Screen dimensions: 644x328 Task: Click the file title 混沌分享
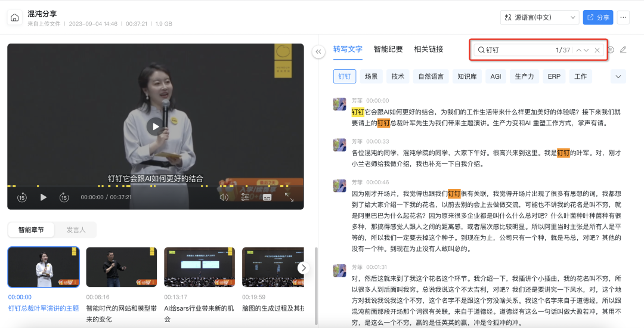(x=42, y=14)
